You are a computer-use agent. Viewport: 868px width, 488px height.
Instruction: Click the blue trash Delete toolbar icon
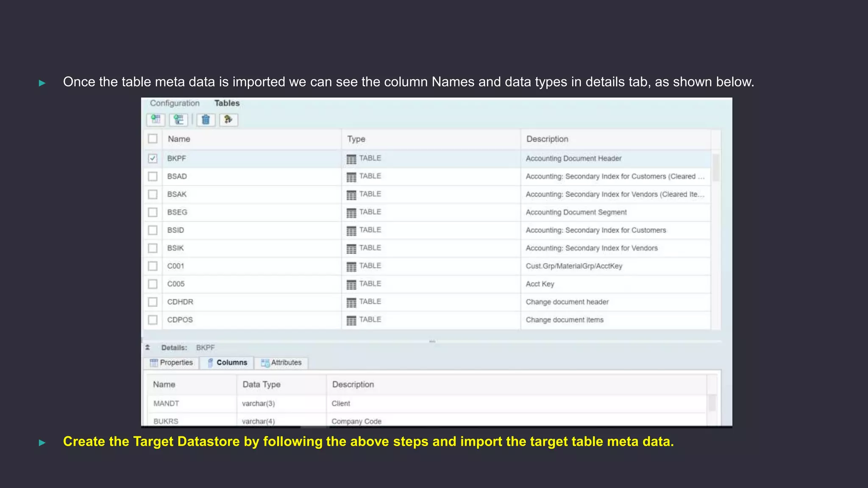coord(206,120)
